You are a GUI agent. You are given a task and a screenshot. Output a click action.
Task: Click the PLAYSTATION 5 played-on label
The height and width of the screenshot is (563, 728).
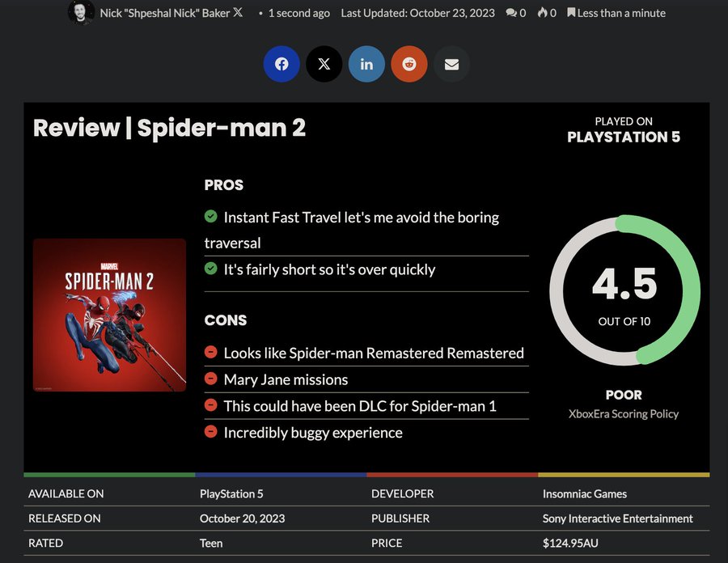click(x=624, y=137)
